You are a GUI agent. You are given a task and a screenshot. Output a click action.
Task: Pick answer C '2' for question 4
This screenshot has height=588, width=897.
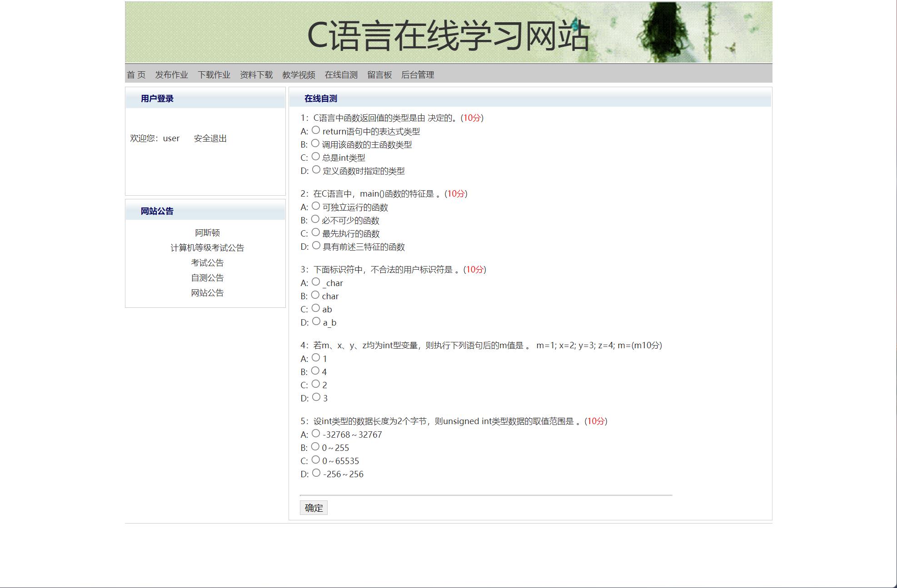tap(316, 384)
